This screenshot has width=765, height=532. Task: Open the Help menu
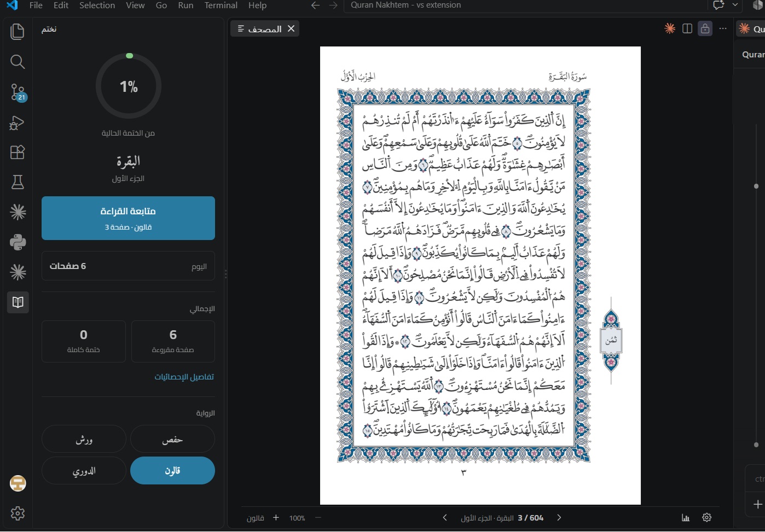pyautogui.click(x=257, y=5)
